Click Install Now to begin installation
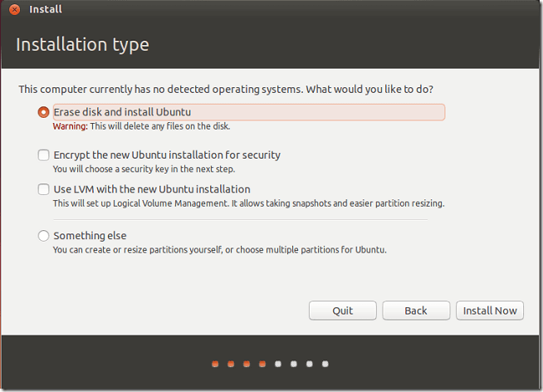The width and height of the screenshot is (543, 392). (x=490, y=311)
